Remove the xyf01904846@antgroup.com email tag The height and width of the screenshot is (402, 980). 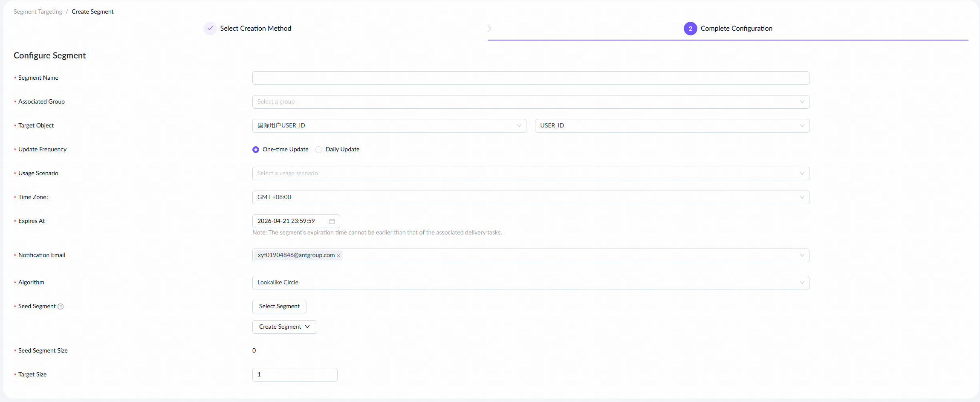click(x=338, y=255)
